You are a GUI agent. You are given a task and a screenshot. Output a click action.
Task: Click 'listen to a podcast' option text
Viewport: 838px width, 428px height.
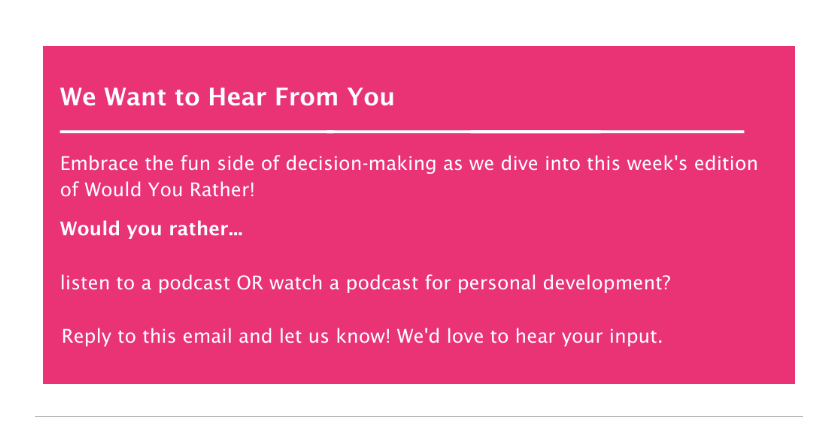[145, 283]
